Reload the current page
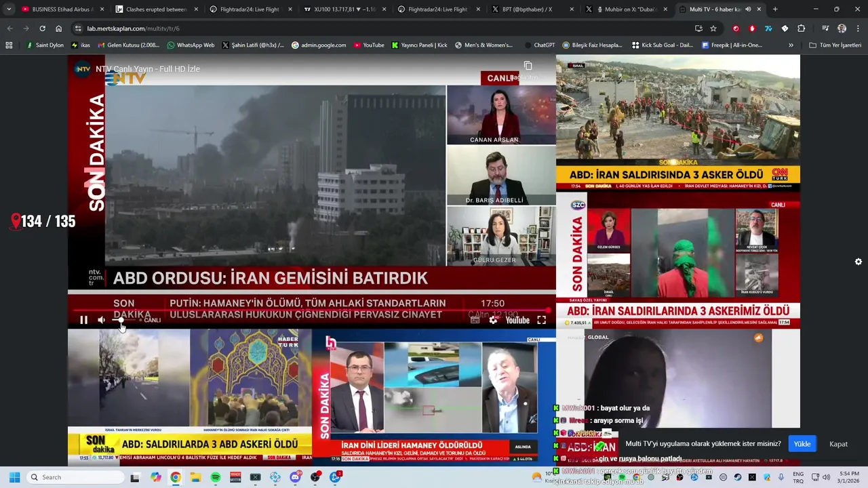 click(42, 28)
